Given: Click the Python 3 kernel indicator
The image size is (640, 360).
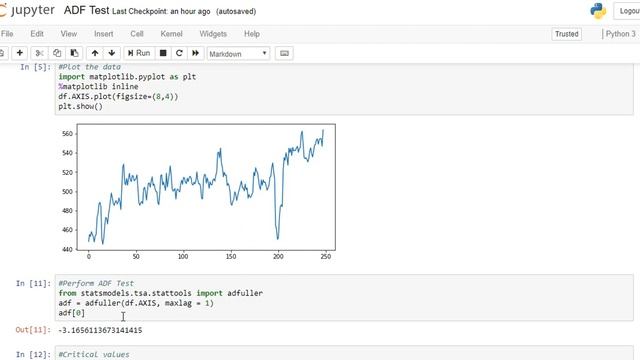Looking at the screenshot, I should pyautogui.click(x=620, y=34).
